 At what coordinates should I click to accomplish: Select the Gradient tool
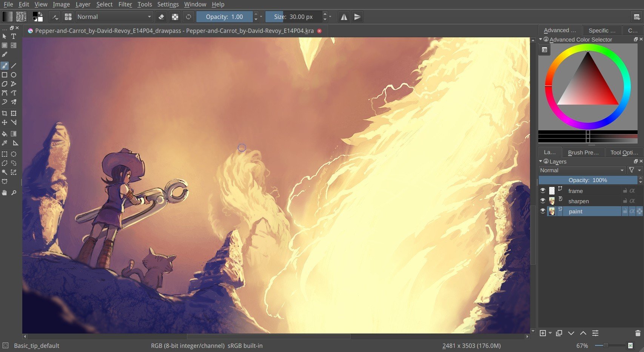pyautogui.click(x=14, y=133)
